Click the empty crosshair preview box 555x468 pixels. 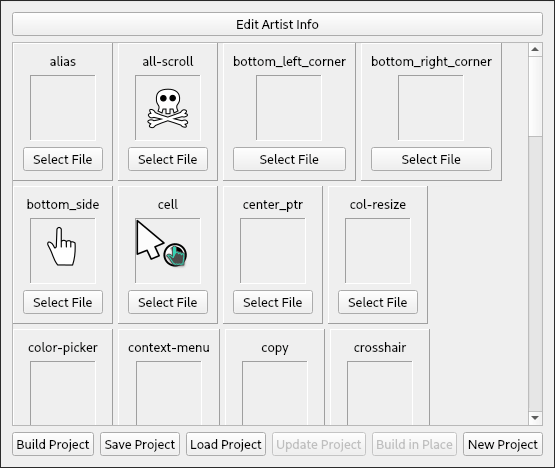[x=380, y=393]
